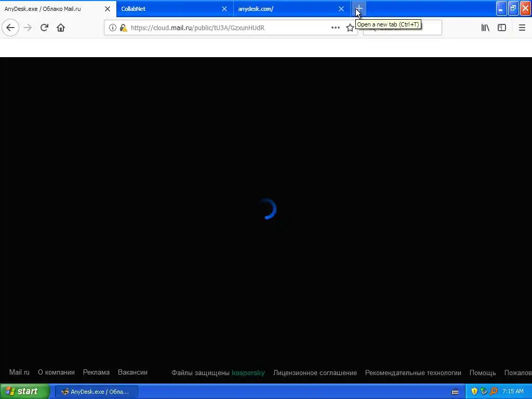Open Лицензионное соглашение link
This screenshot has width=532, height=399.
[315, 373]
